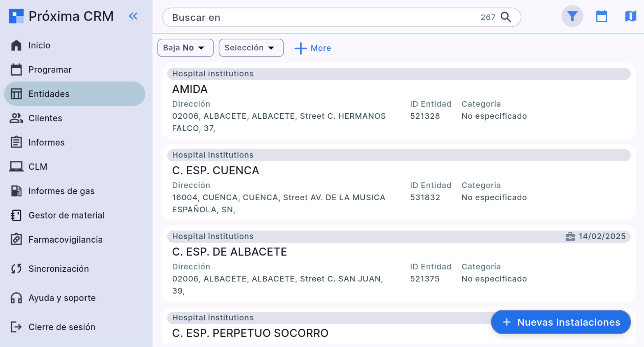Click the Informes clipboard icon
The height and width of the screenshot is (347, 644).
[x=16, y=142]
